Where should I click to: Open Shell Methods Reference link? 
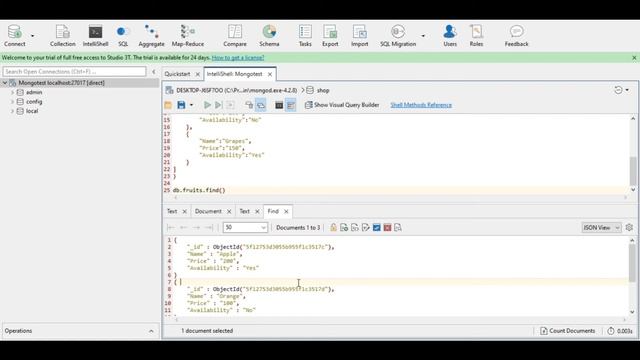click(x=421, y=105)
